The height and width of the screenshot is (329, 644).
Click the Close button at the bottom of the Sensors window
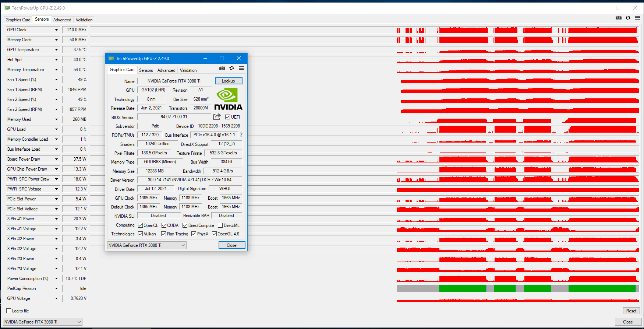[628, 322]
